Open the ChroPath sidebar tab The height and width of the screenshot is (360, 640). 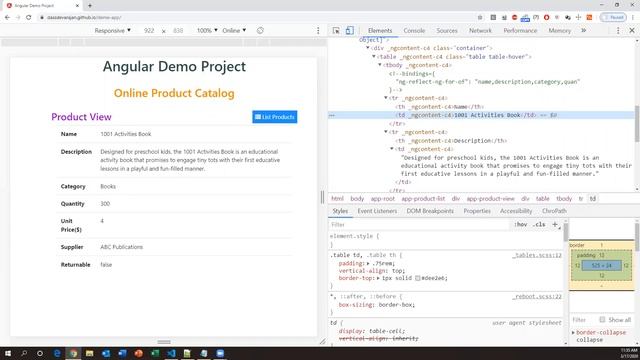coord(554,211)
